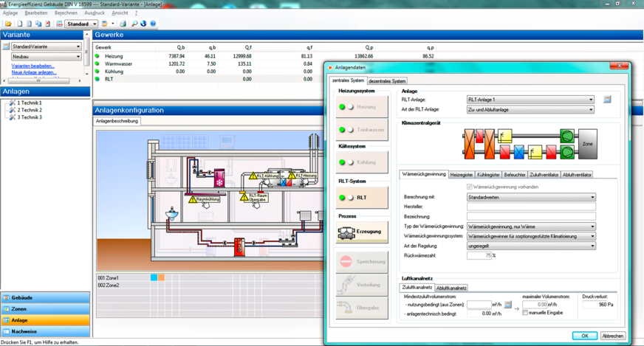This screenshot has height=346, width=644.
Task: Click the print icon in the toolbar
Action: click(x=123, y=24)
